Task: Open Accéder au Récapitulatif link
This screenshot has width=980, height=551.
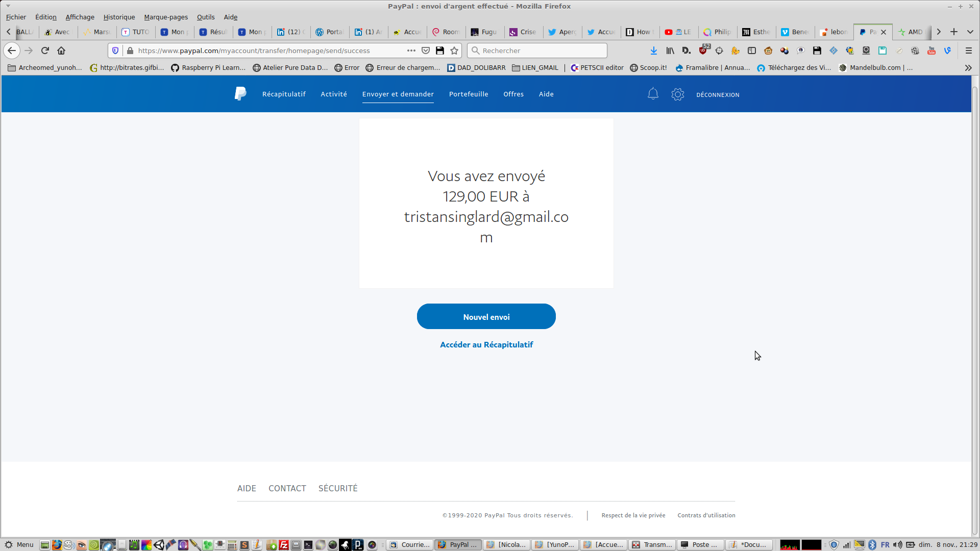Action: coord(486,345)
